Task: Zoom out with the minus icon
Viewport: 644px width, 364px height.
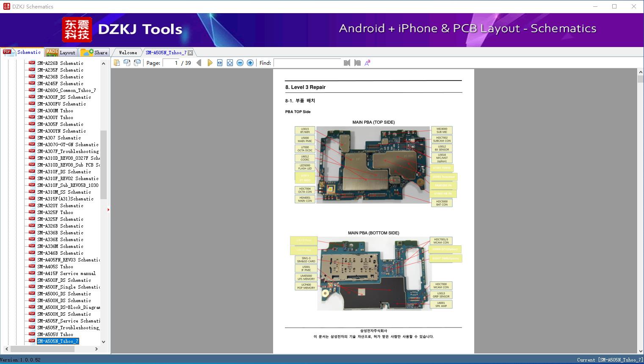Action: [x=240, y=63]
